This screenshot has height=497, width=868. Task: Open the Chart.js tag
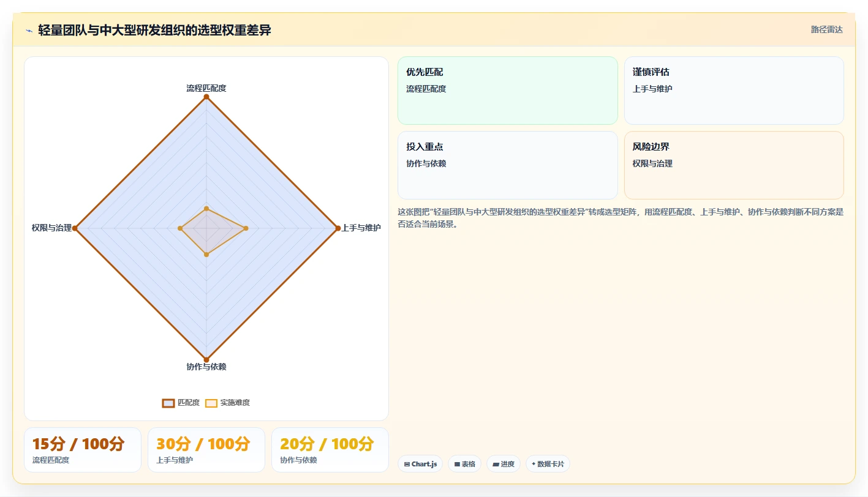pyautogui.click(x=420, y=464)
